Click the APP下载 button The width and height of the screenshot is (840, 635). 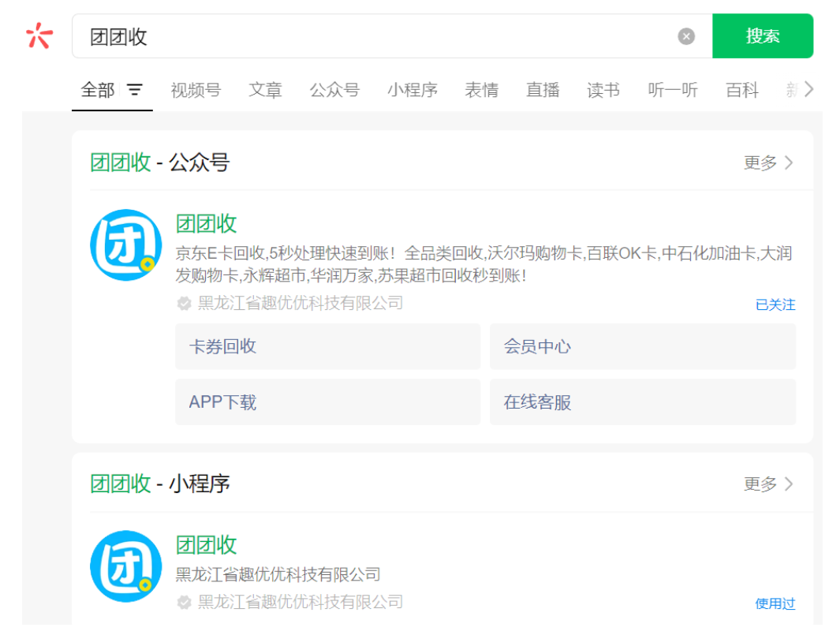coord(328,402)
